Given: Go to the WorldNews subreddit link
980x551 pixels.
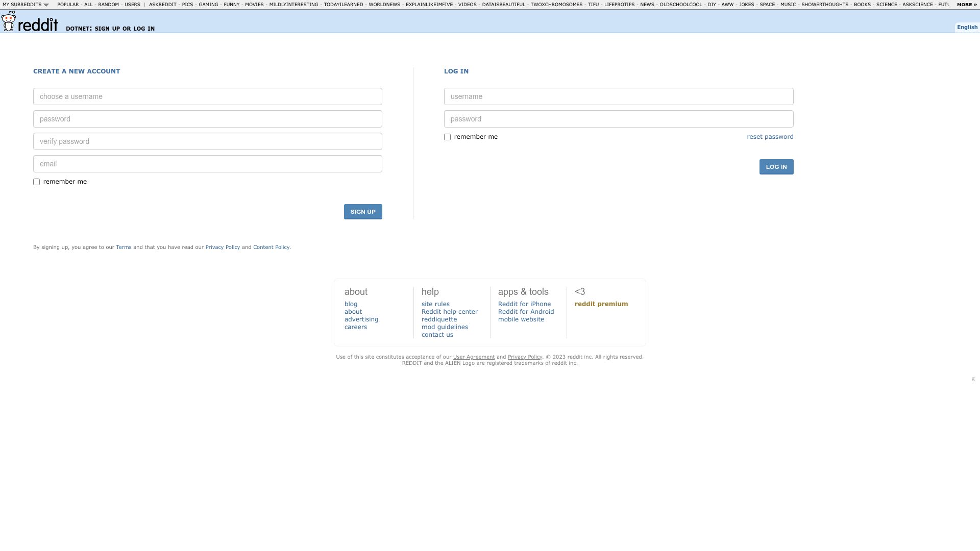Looking at the screenshot, I should pyautogui.click(x=384, y=5).
